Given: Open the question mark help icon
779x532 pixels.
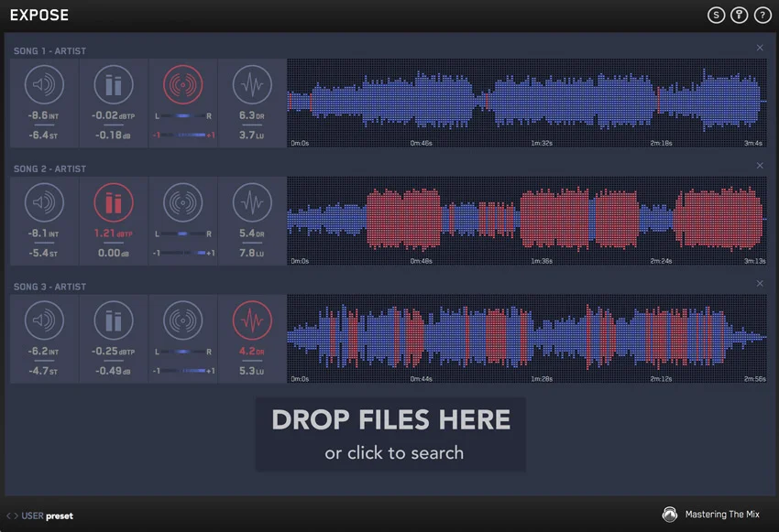Looking at the screenshot, I should coord(763,16).
